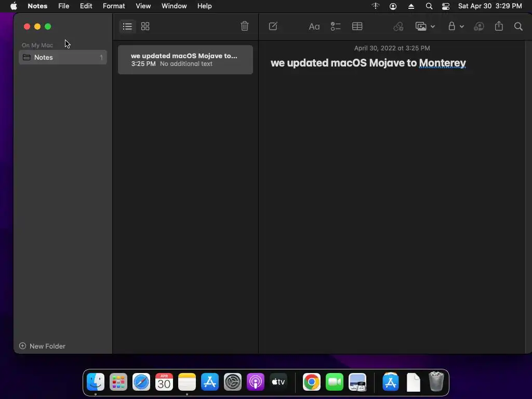Delete the selected note with trash icon
The height and width of the screenshot is (399, 532).
click(x=245, y=26)
